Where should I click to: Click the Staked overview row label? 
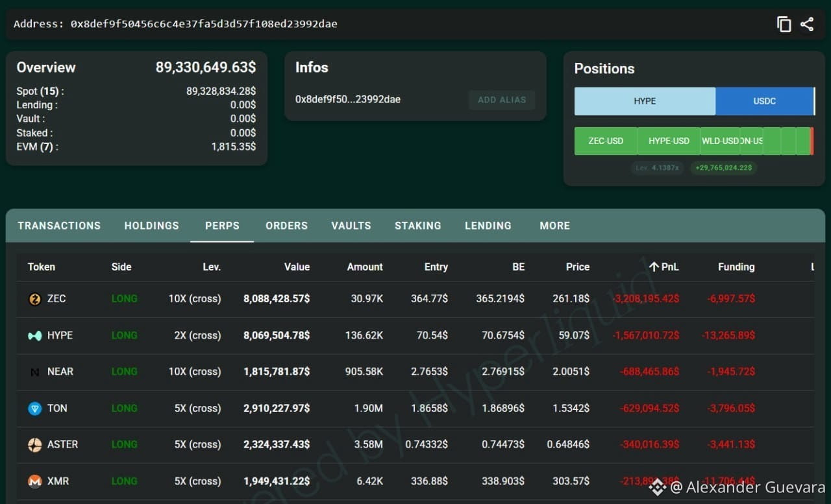34,133
